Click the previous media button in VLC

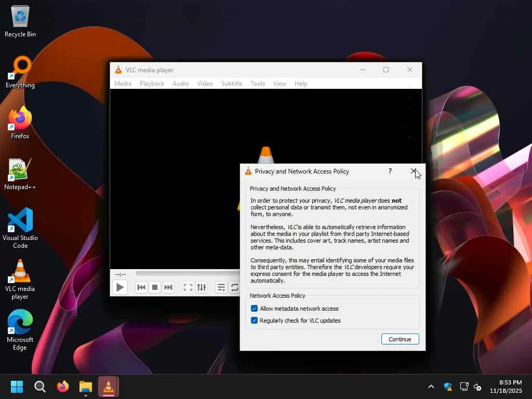click(141, 287)
